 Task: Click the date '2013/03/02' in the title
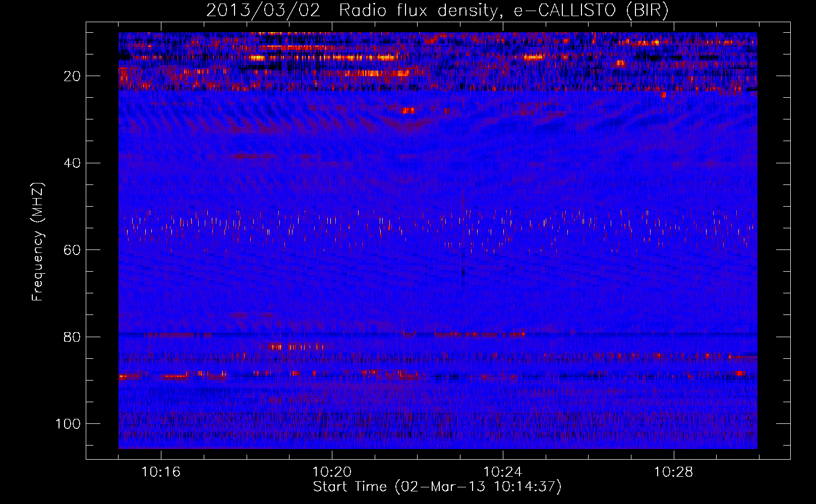coord(263,11)
